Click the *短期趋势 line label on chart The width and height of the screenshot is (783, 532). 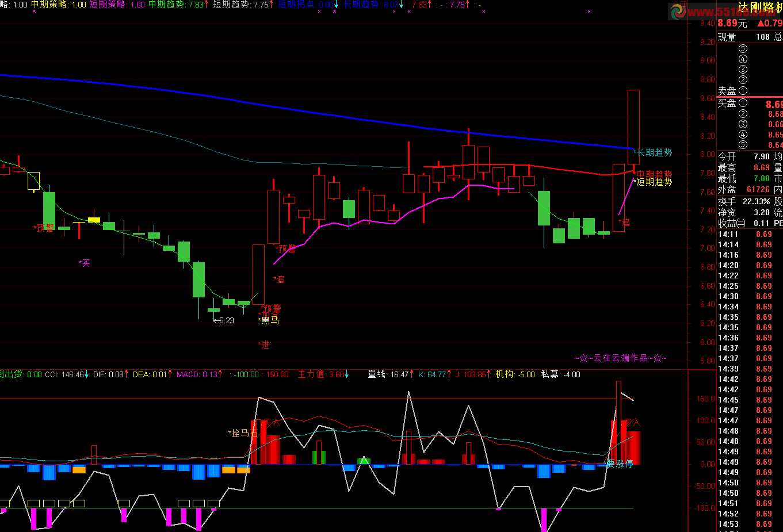652,182
